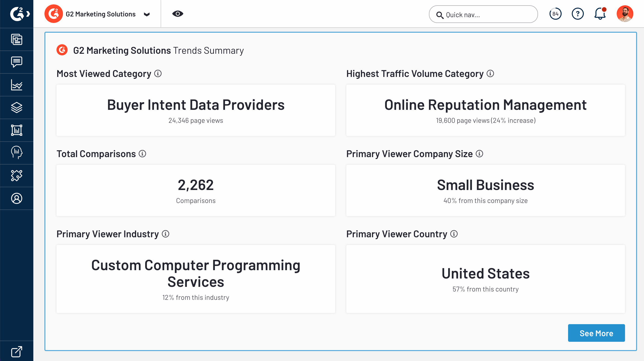Click the info icon next to Total Comparisons

[142, 154]
